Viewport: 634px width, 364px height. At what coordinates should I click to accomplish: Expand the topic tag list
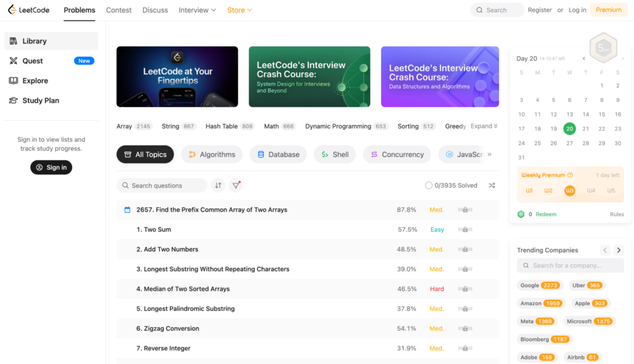[x=484, y=126]
